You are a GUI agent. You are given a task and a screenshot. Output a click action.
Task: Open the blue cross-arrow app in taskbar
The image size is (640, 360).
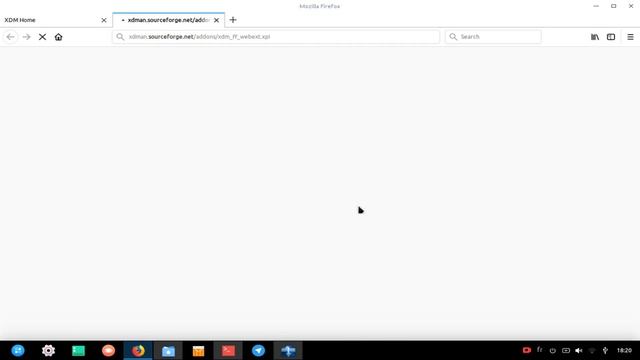click(288, 351)
